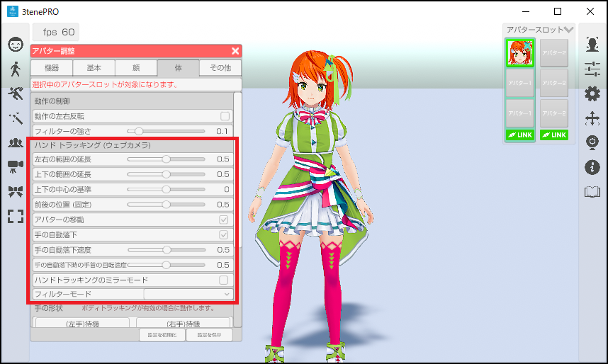Open the ribbon bow accessory icon
This screenshot has height=364, width=608.
click(x=16, y=191)
